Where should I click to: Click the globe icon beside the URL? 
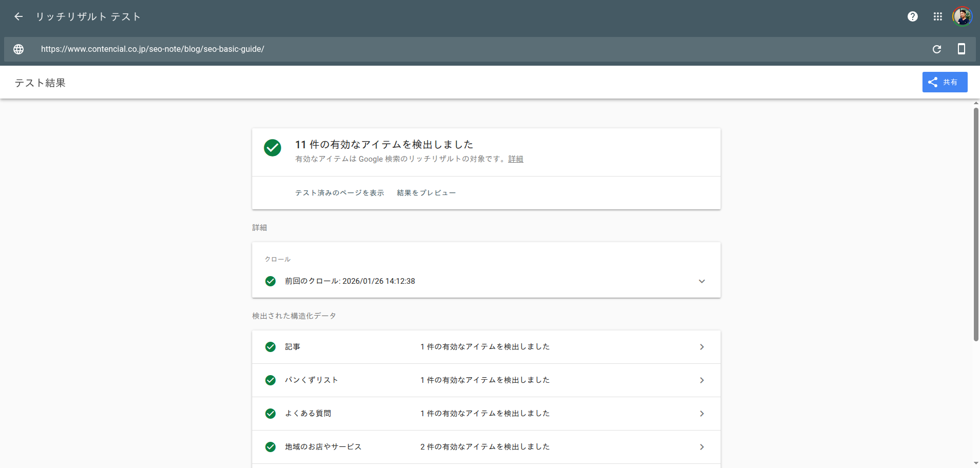(x=18, y=49)
